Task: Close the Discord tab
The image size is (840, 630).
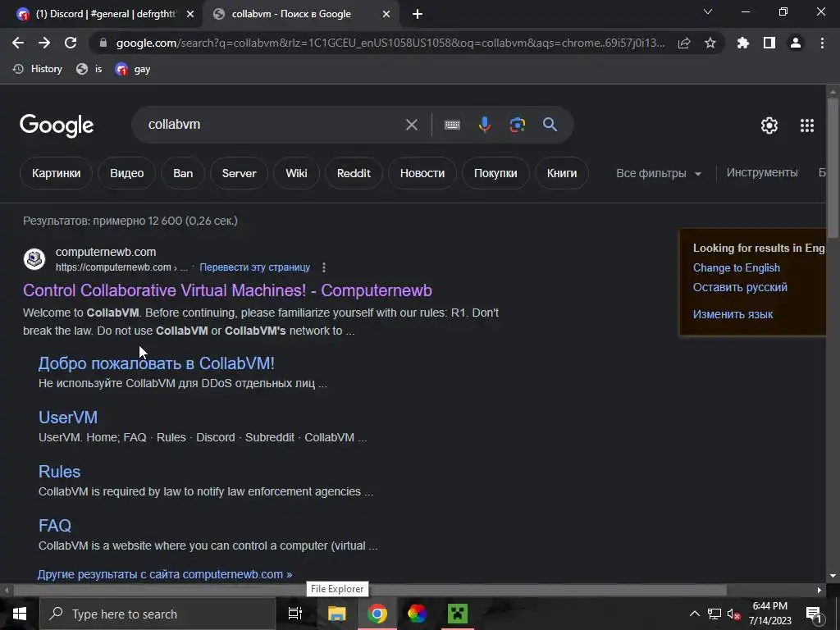Action: pos(190,15)
